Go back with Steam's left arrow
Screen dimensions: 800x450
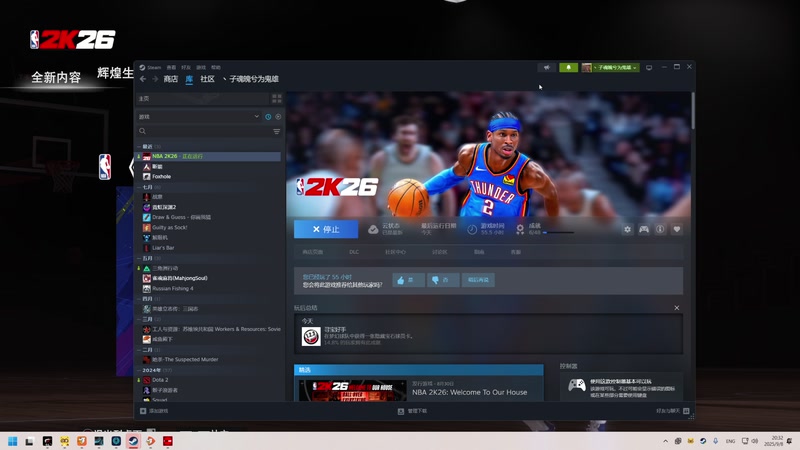[x=143, y=79]
